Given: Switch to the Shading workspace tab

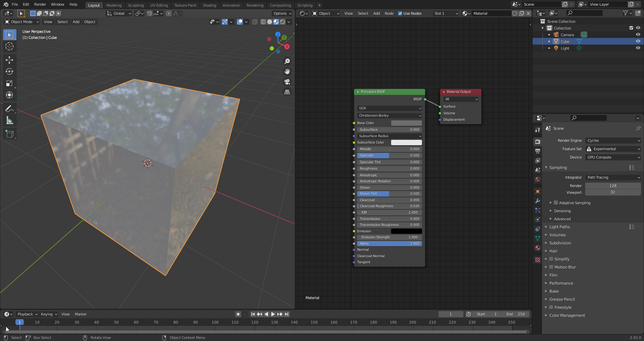Looking at the screenshot, I should point(209,5).
